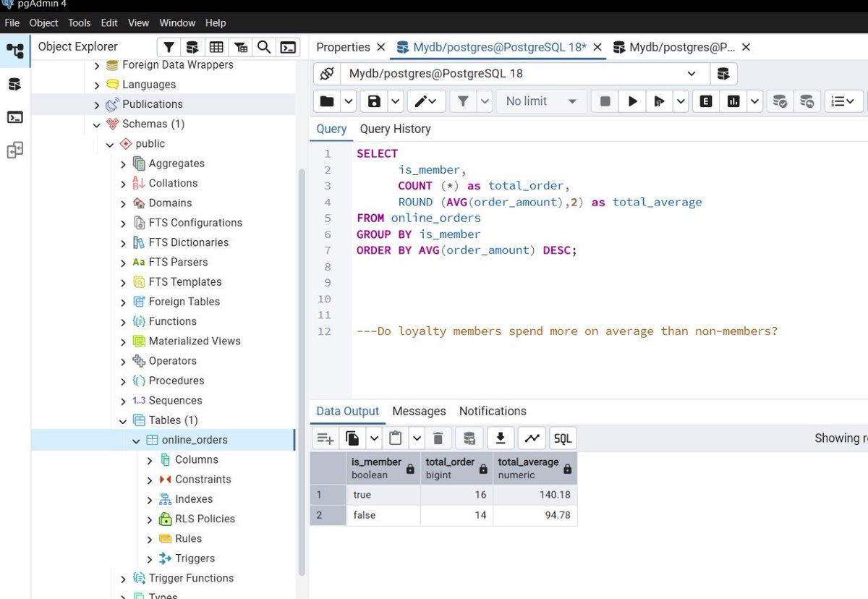Click the Edit pencil icon in query toolbar
This screenshot has width=868, height=599.
(x=426, y=101)
